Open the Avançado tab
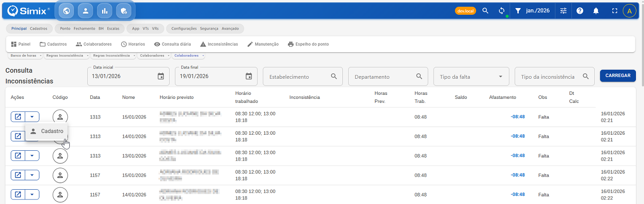 coord(230,29)
